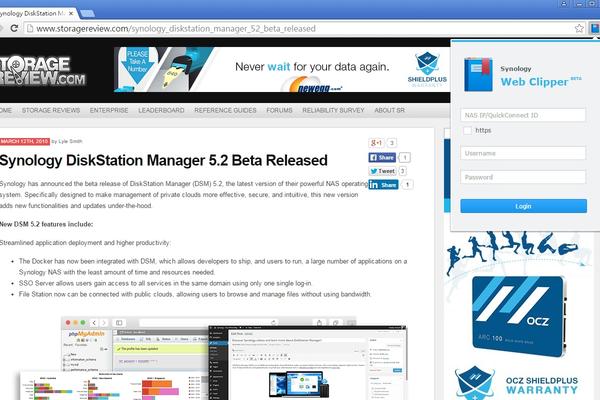Close the Synology DiskStation browser tab
The width and height of the screenshot is (600, 400).
pyautogui.click(x=71, y=13)
